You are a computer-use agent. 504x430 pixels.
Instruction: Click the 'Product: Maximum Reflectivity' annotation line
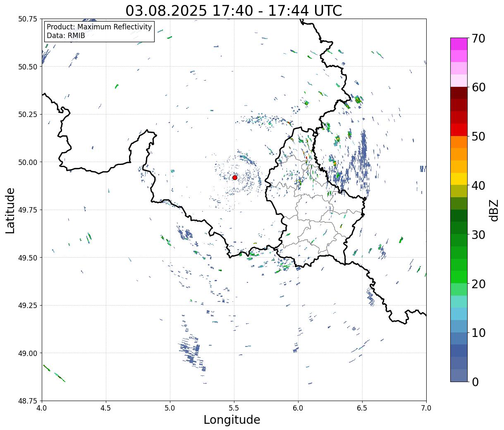[x=99, y=27]
